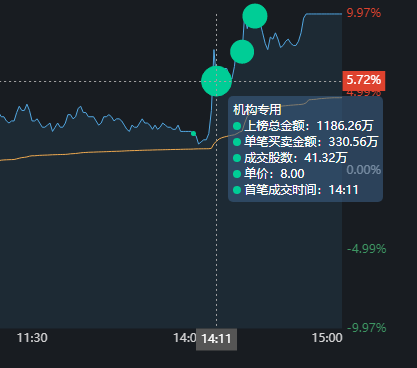Click the 单笔买卖金额 330.56万 row
This screenshot has height=368, width=417.
[x=306, y=142]
